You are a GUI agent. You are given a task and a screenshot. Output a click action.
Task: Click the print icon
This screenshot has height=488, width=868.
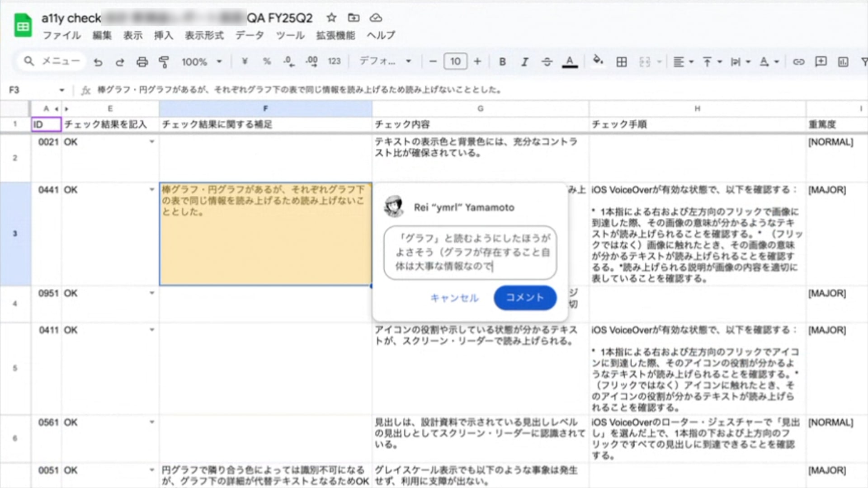[142, 62]
